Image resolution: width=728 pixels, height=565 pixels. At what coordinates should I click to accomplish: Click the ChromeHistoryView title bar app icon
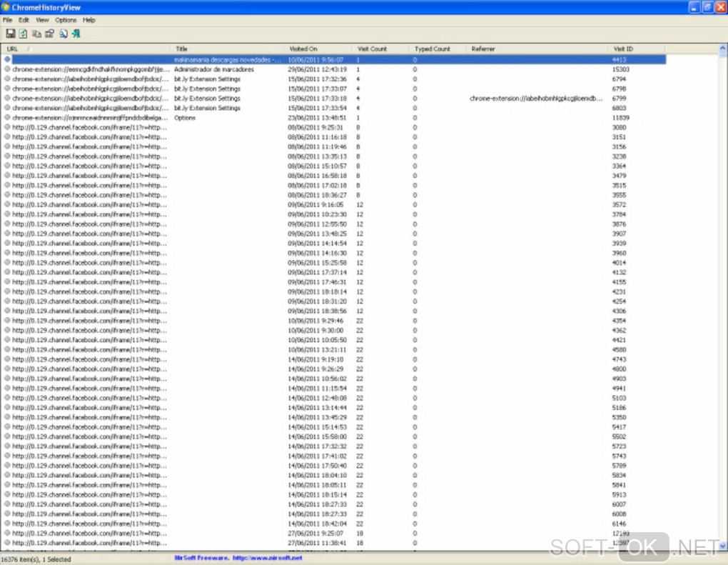click(x=6, y=7)
